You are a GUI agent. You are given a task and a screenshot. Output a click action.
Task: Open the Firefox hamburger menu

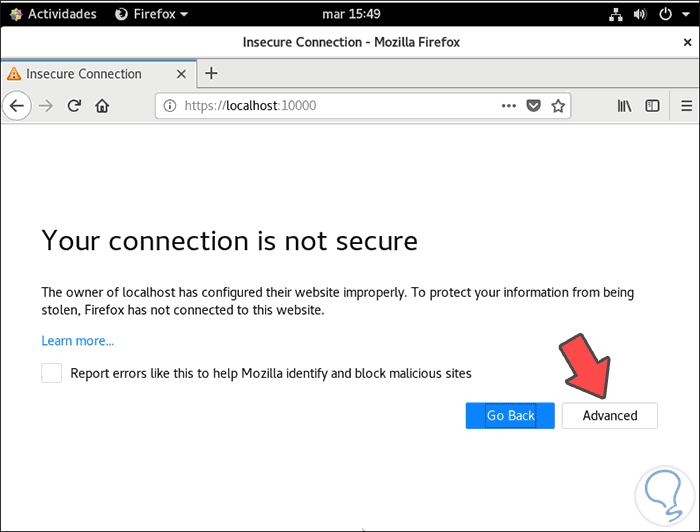point(686,105)
